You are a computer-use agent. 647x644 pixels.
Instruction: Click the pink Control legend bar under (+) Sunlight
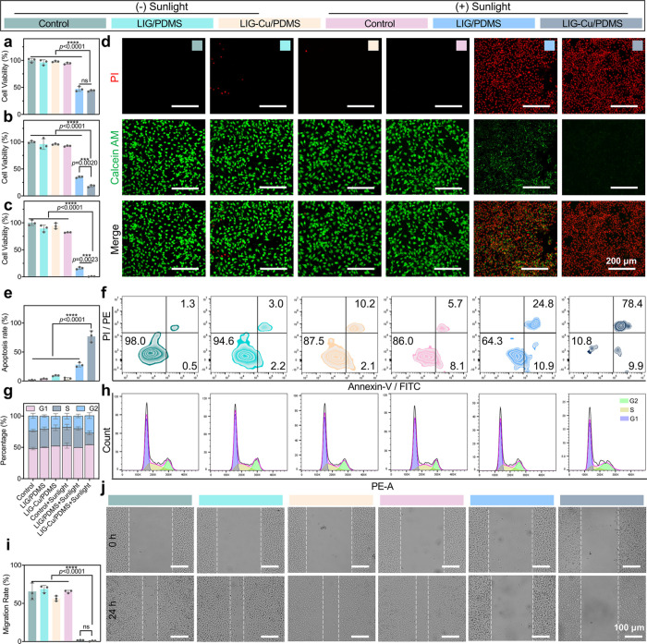tap(377, 23)
